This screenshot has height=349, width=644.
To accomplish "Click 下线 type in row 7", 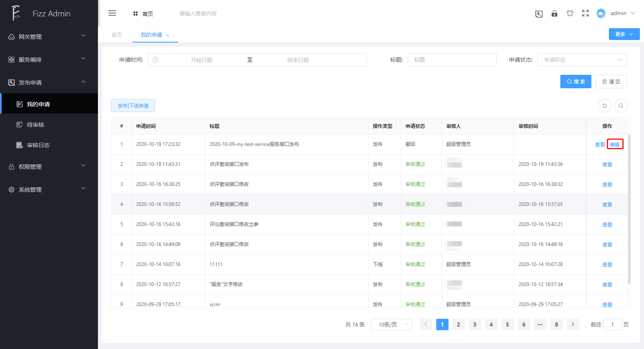I will pos(378,264).
